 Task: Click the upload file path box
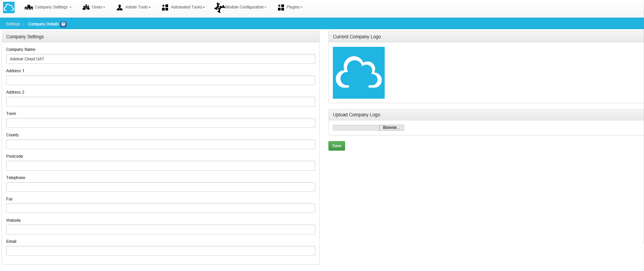pos(356,128)
